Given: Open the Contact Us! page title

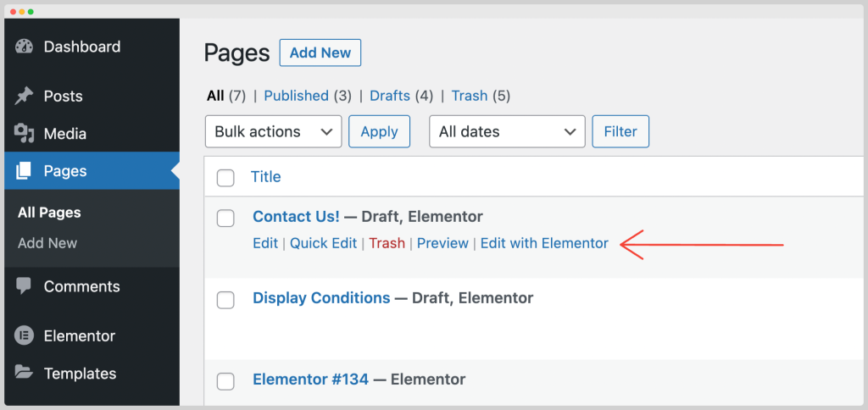Looking at the screenshot, I should [296, 216].
